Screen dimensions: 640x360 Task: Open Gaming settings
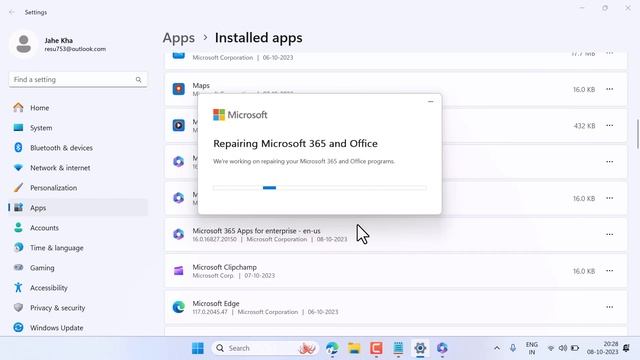[x=78, y=268]
